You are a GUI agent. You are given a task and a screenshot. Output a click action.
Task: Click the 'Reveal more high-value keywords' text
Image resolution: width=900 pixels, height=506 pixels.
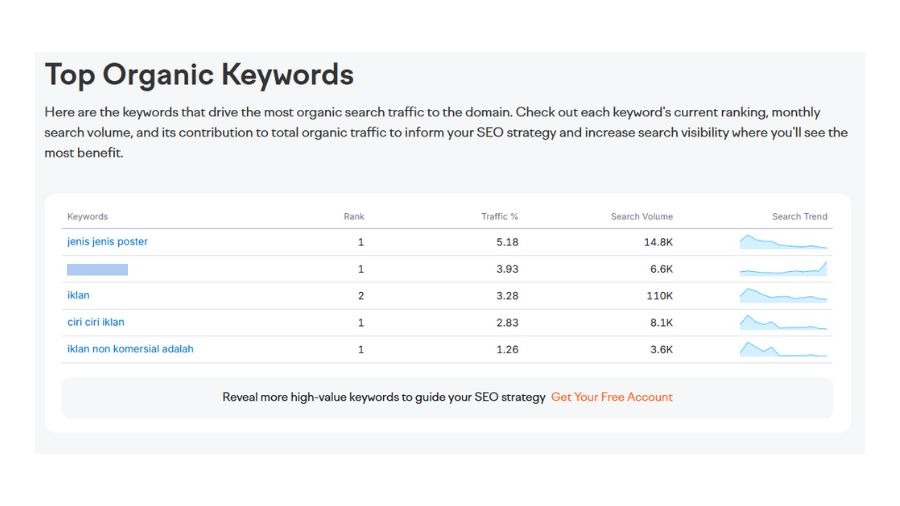[384, 397]
